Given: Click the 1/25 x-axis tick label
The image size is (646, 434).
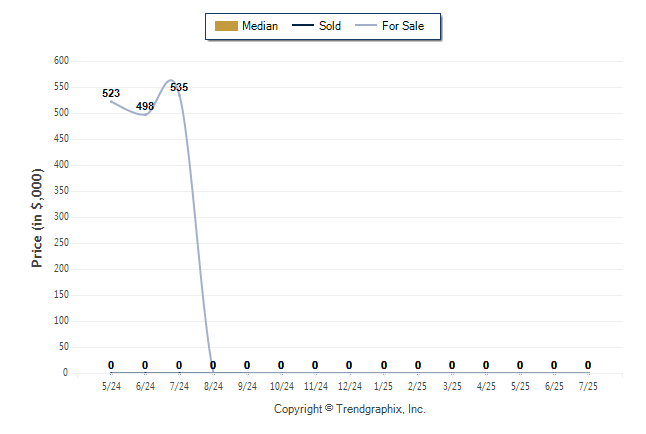Looking at the screenshot, I should 383,386.
